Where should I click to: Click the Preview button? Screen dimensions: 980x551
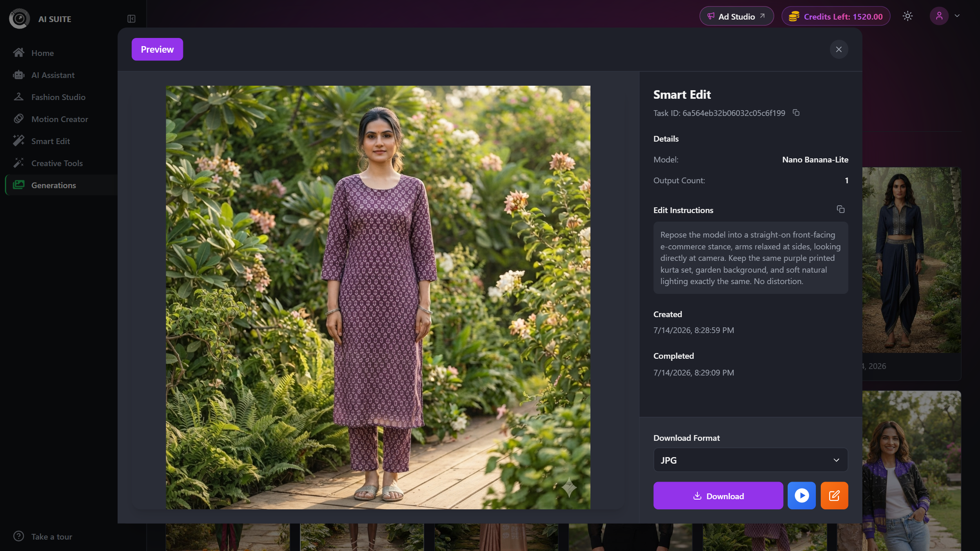click(x=157, y=49)
